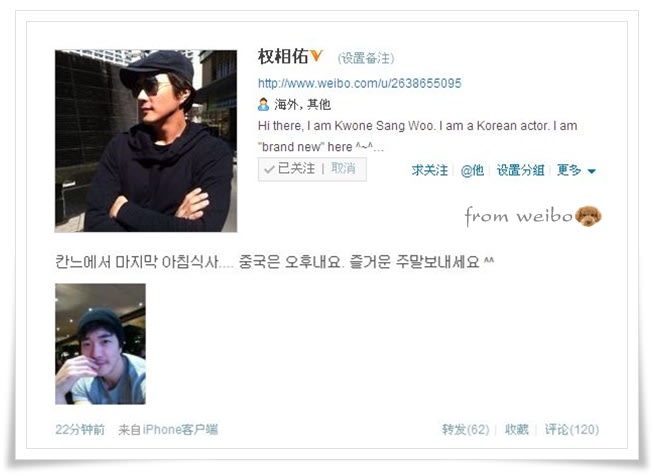Open the 更多 more options menu
The image size is (655, 476).
(569, 170)
